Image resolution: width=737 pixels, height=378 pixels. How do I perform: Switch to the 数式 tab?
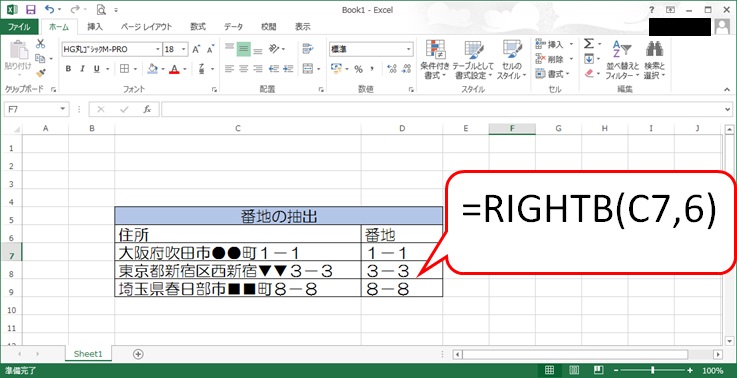pos(198,27)
